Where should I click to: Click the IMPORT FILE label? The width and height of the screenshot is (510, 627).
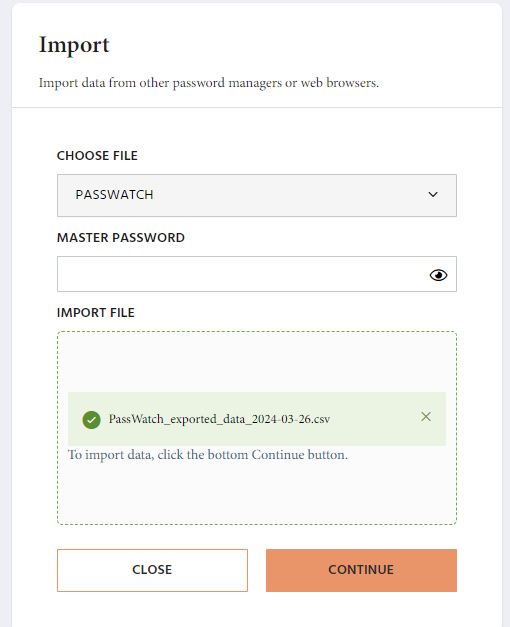96,313
